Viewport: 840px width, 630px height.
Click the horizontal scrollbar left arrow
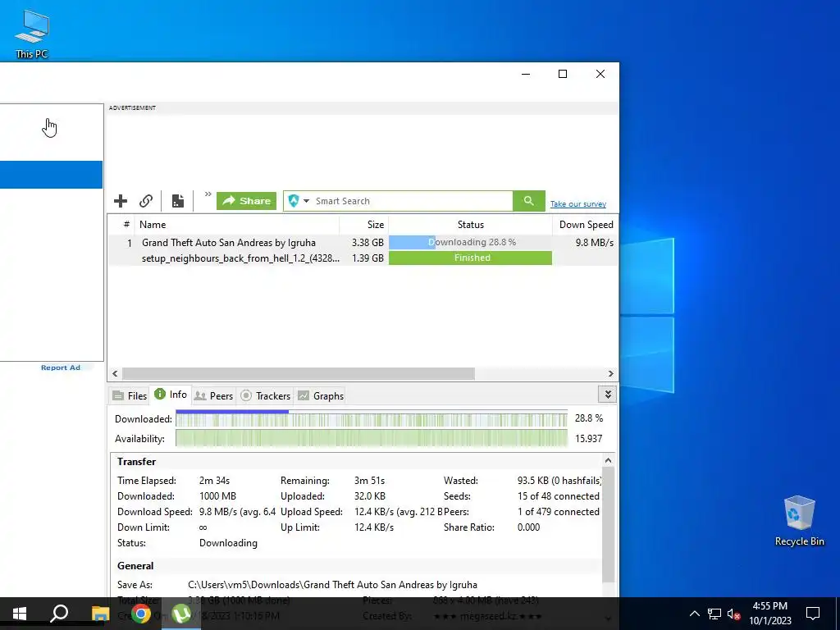pos(115,373)
